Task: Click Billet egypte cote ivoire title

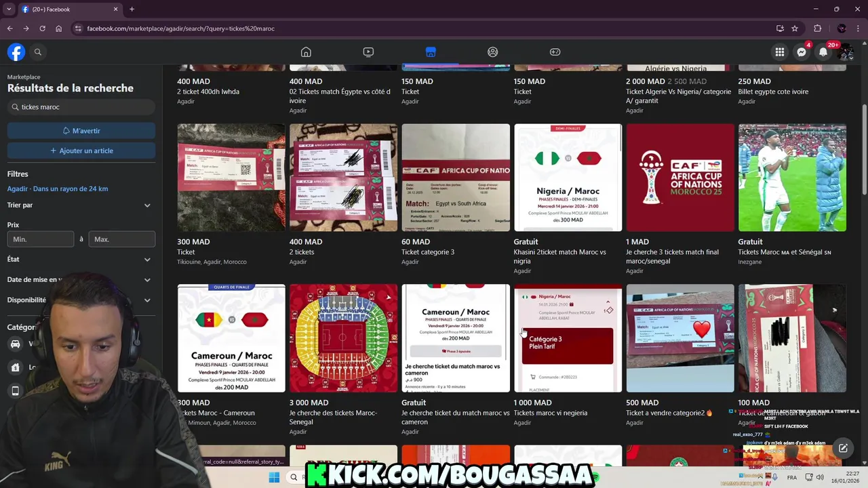Action: click(773, 91)
